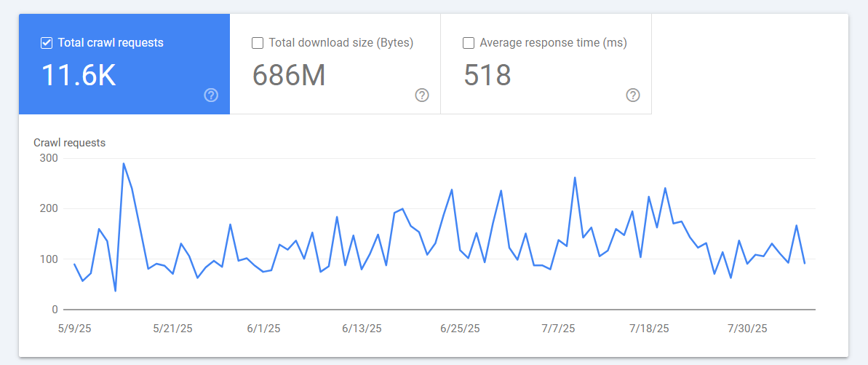
Task: Click the 100 y-axis label
Action: click(49, 259)
